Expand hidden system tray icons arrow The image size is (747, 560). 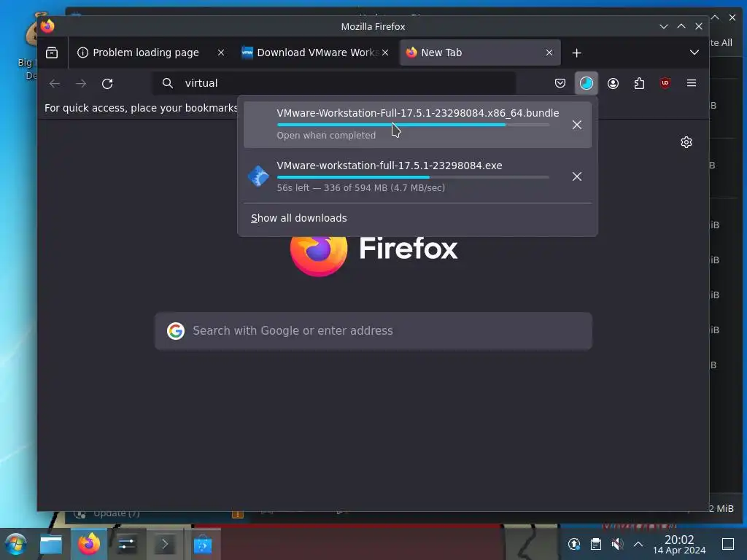(638, 544)
